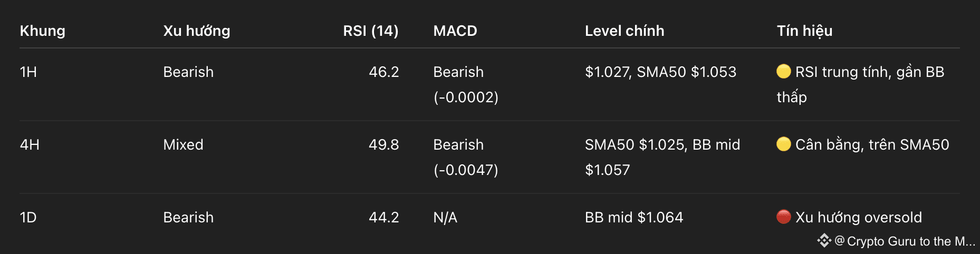
Task: Click the RSI (14) column header
Action: [x=370, y=31]
